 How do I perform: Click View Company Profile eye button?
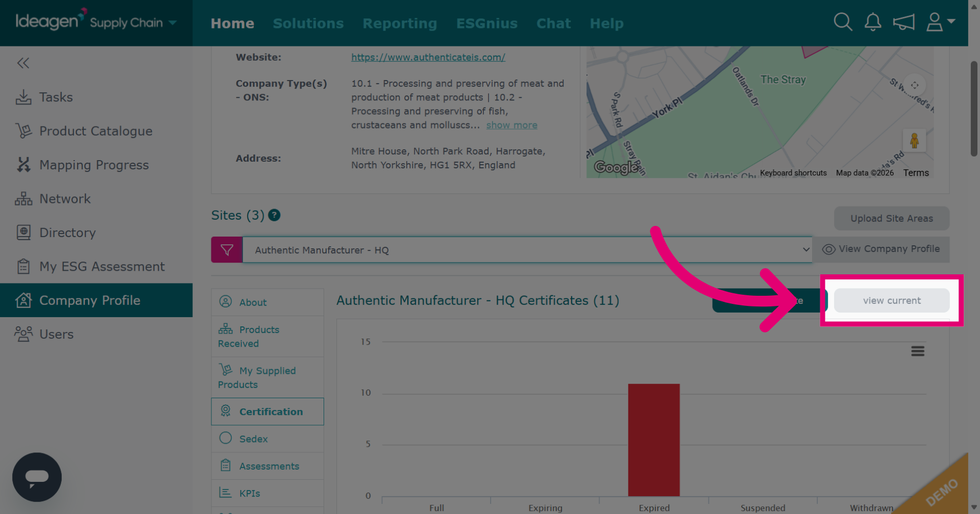tap(881, 249)
